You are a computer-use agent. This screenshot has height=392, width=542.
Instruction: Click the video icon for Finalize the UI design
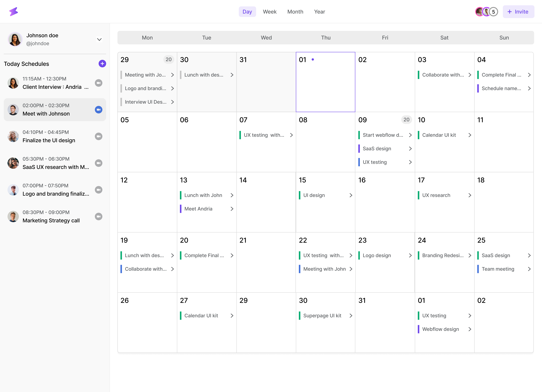(99, 136)
